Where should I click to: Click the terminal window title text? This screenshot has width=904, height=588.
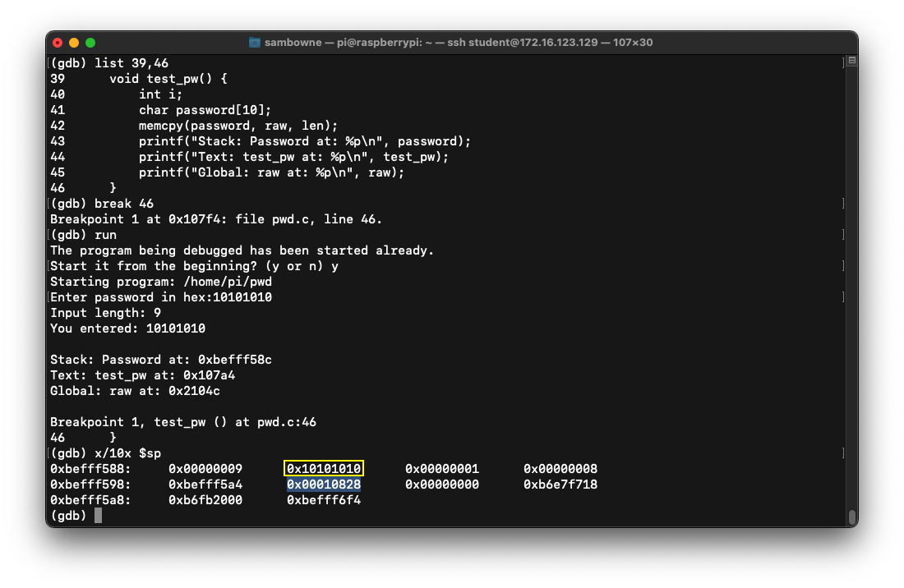[x=459, y=43]
